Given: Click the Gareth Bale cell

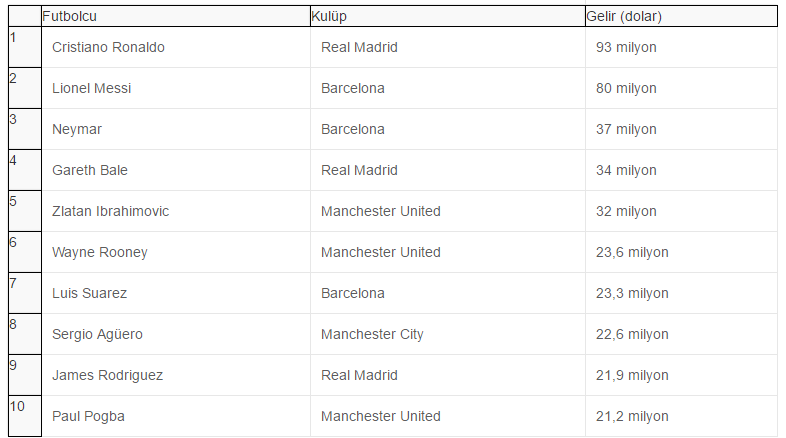Looking at the screenshot, I should point(176,170).
